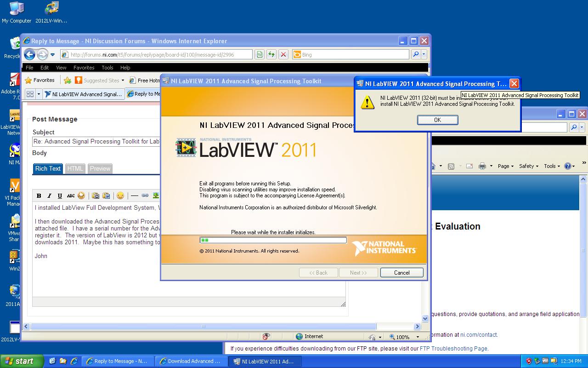Image resolution: width=588 pixels, height=368 pixels.
Task: Insert a horizontal line into the post
Action: click(134, 195)
